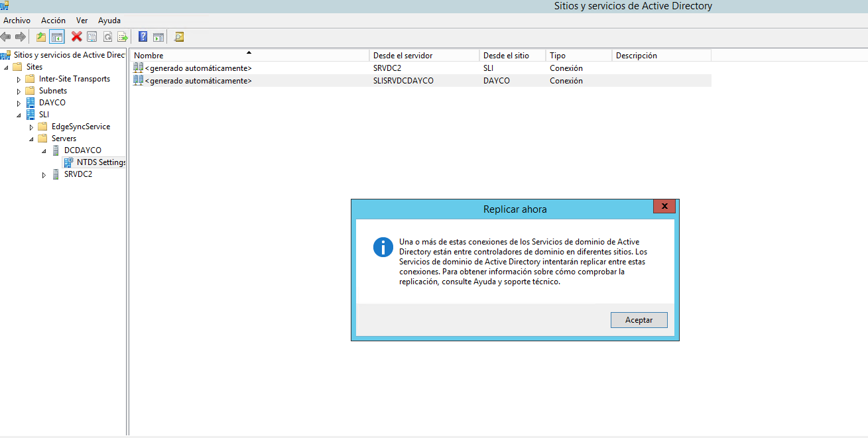
Task: Click the SRVDC2 connection row icon
Action: (x=138, y=68)
